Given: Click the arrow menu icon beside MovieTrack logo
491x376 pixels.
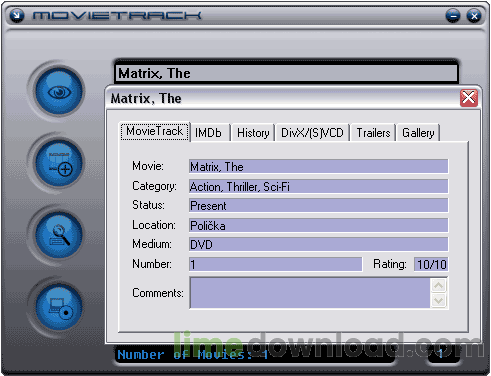Looking at the screenshot, I should [x=17, y=15].
